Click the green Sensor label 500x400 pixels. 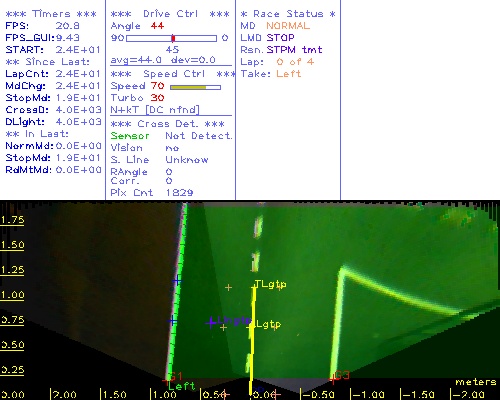(130, 136)
